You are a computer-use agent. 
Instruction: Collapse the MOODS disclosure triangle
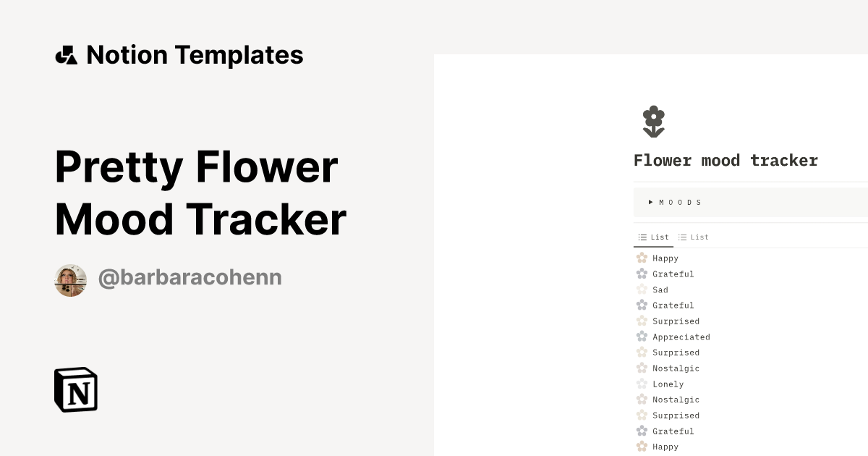click(x=651, y=202)
